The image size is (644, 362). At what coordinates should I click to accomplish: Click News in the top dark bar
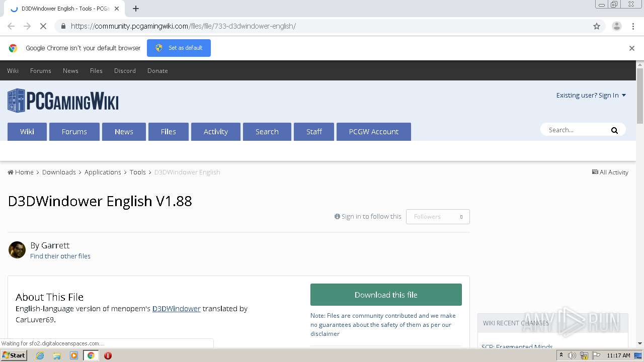(70, 71)
